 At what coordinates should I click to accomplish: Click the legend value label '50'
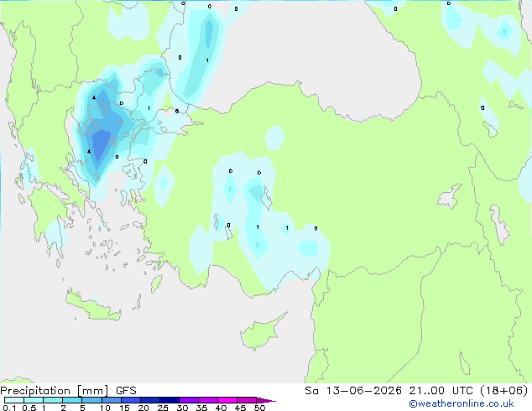[x=259, y=408]
